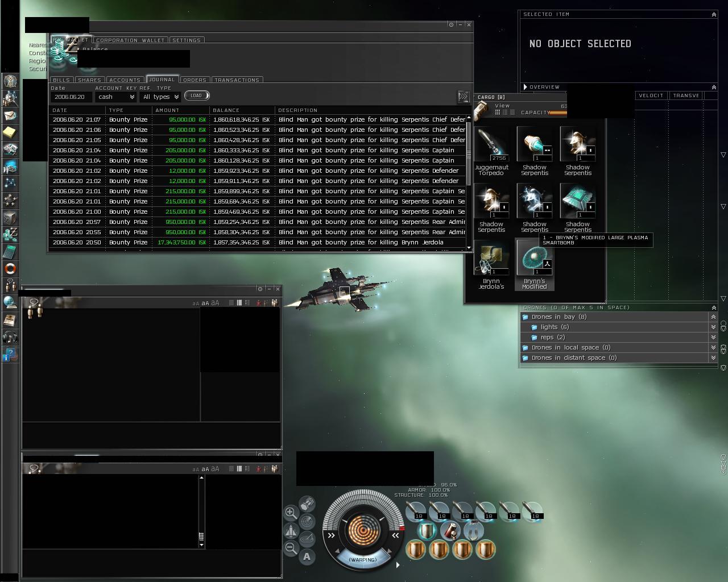Image resolution: width=728 pixels, height=582 pixels.
Task: Set upper chat to medium font size
Action: click(205, 304)
